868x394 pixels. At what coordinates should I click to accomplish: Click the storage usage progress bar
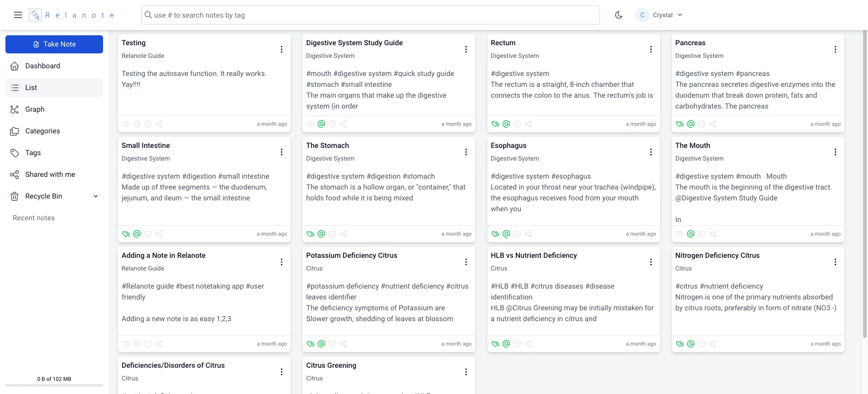click(x=54, y=385)
